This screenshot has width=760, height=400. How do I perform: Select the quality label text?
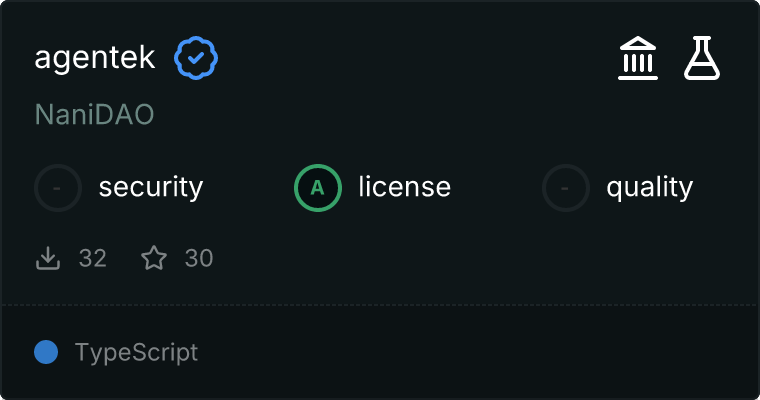(x=649, y=187)
